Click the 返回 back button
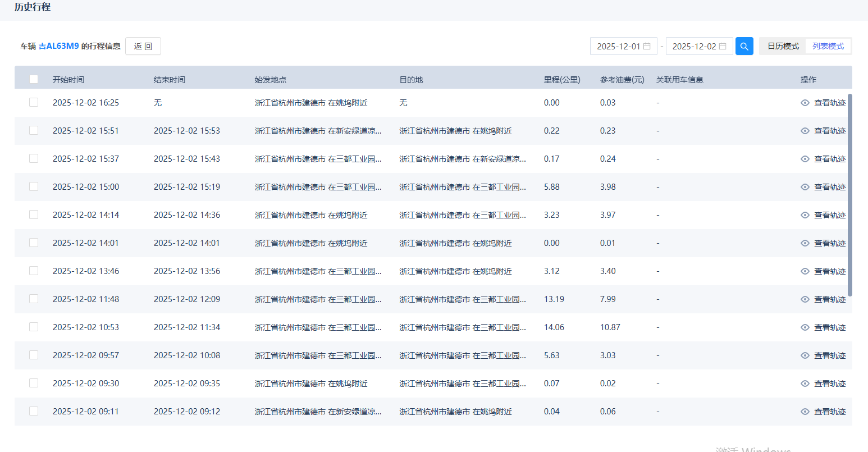Viewport: 868px width, 452px height. 143,46
